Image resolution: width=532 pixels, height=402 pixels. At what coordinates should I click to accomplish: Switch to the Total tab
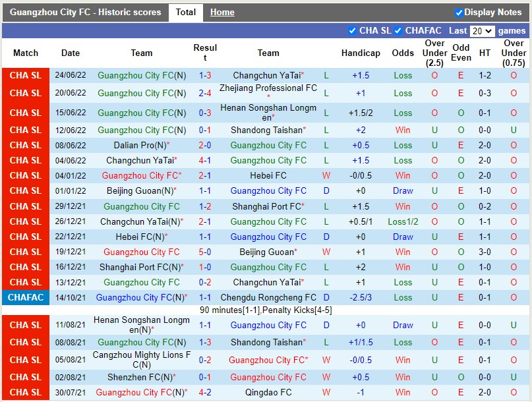pos(186,13)
